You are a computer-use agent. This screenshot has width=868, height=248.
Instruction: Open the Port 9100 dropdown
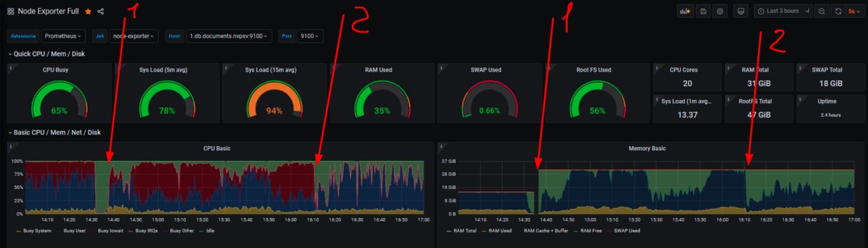(310, 35)
